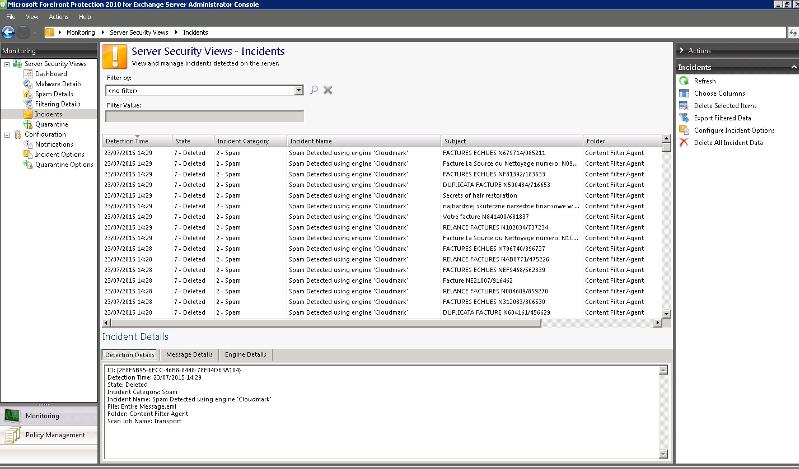Viewport: 799px width, 469px height.
Task: Click the magnifier icon to apply filter
Action: 314,90
